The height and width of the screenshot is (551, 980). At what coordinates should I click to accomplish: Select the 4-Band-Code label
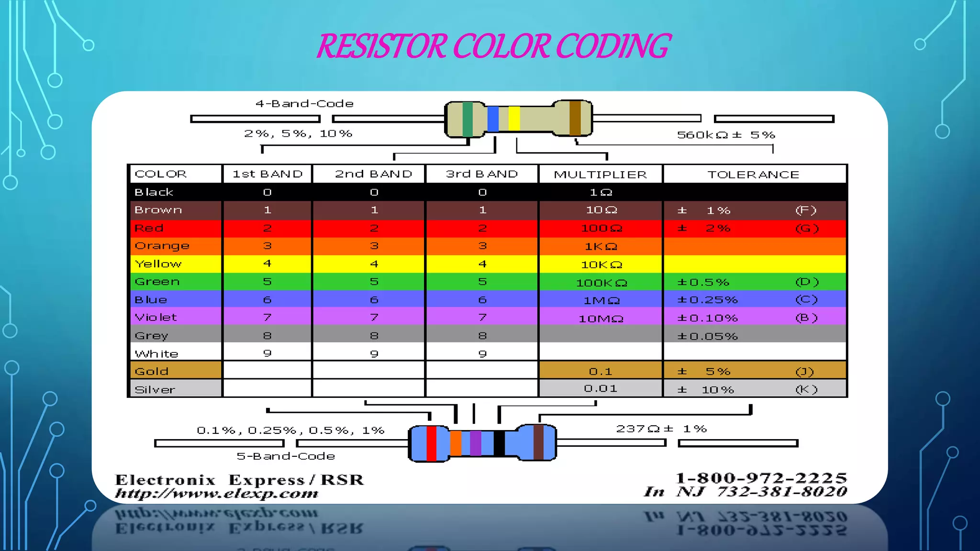pyautogui.click(x=305, y=103)
